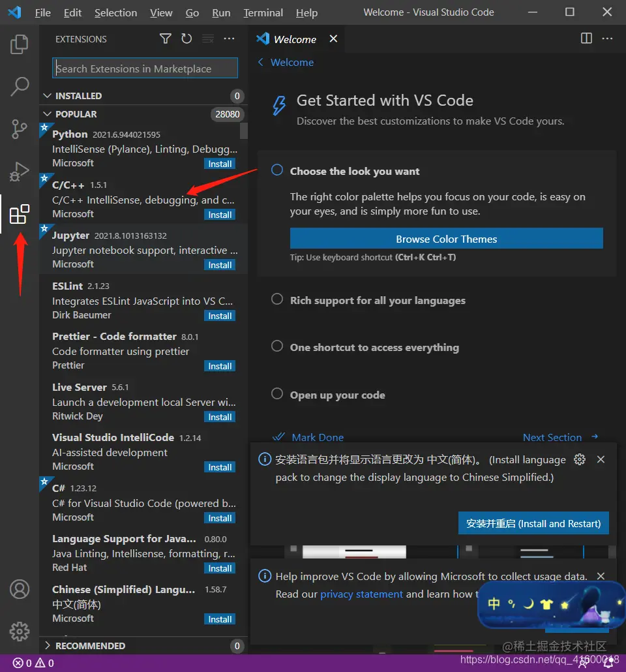The image size is (626, 672).
Task: Install Prettier - Code formatter
Action: tap(220, 366)
